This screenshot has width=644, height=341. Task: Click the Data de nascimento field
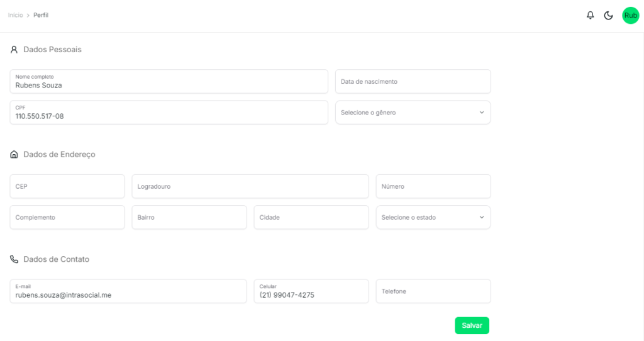point(413,82)
